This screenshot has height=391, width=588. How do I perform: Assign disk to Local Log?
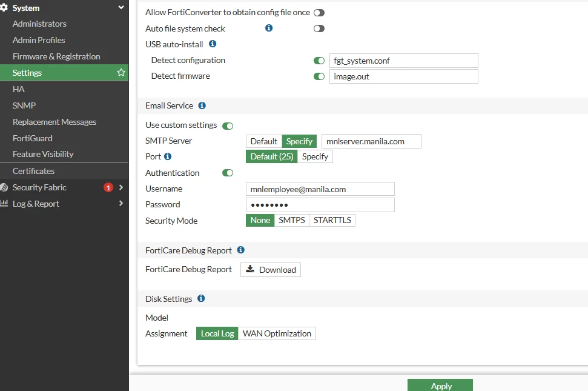pyautogui.click(x=217, y=333)
